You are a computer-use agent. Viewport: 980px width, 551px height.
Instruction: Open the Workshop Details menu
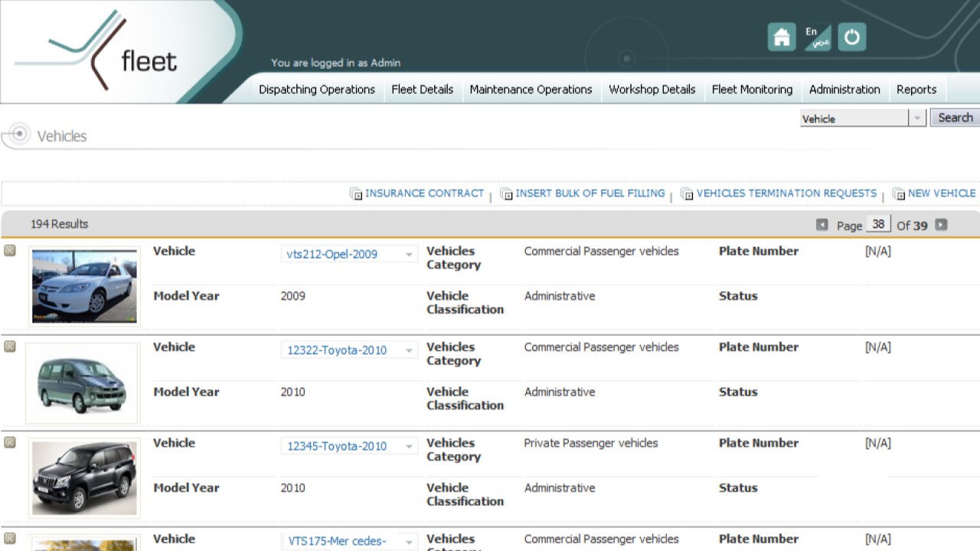pos(652,90)
